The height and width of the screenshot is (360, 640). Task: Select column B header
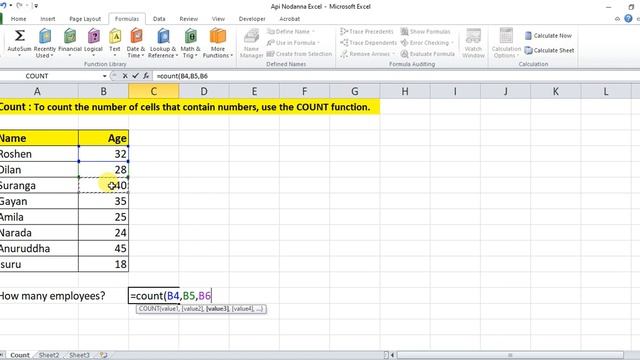[x=103, y=91]
